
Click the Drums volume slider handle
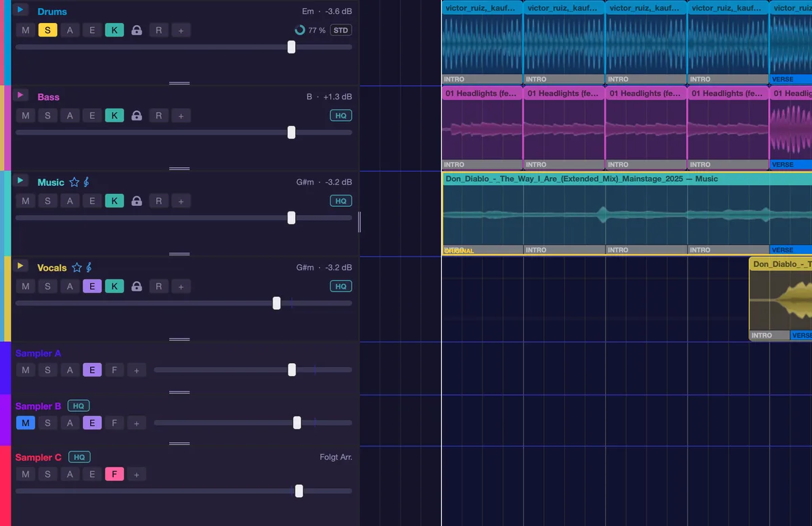click(291, 47)
